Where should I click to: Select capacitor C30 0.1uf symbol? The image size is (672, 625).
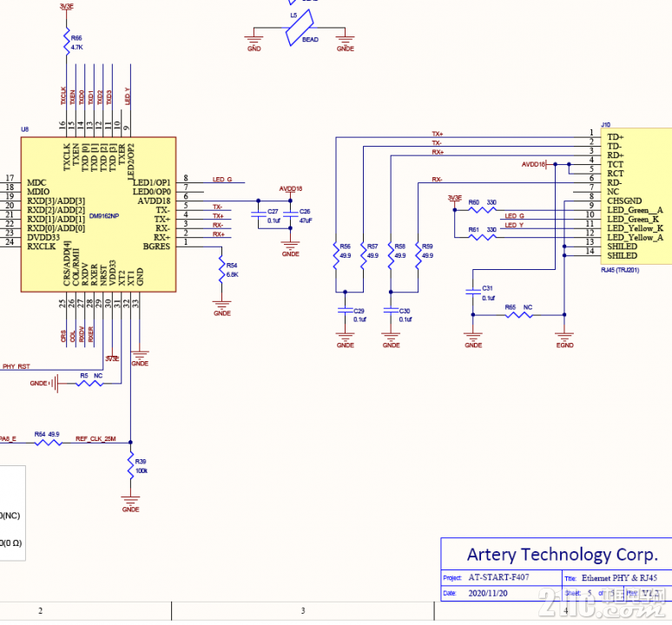click(x=391, y=311)
